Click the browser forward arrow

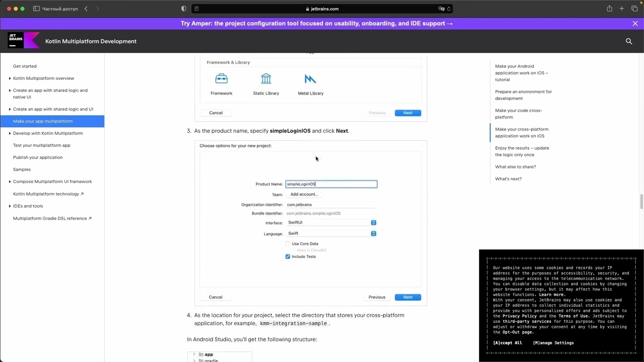pos(98,9)
